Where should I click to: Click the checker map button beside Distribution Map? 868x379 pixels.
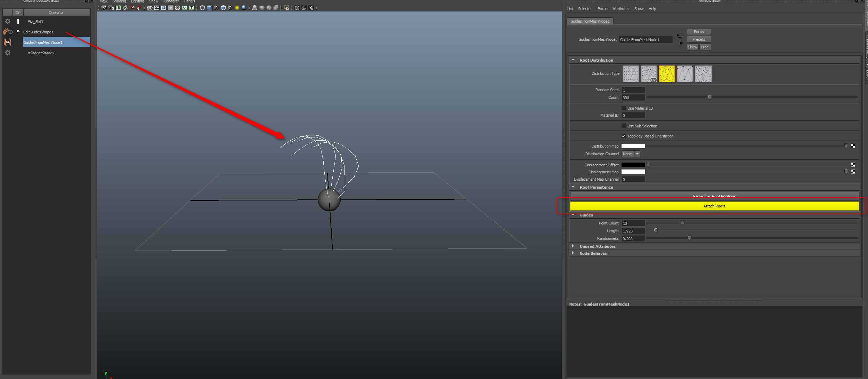(x=853, y=146)
